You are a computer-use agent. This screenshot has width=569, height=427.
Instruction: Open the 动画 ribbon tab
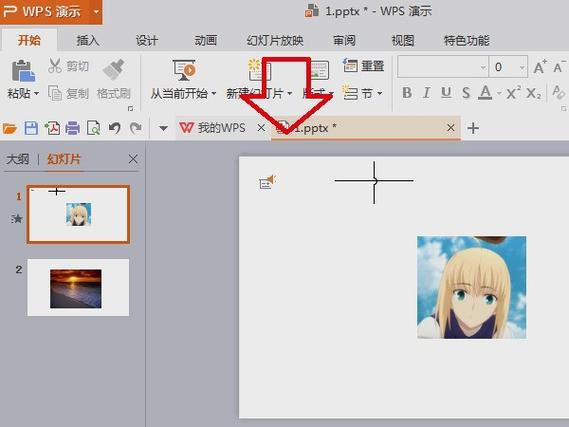pyautogui.click(x=206, y=40)
